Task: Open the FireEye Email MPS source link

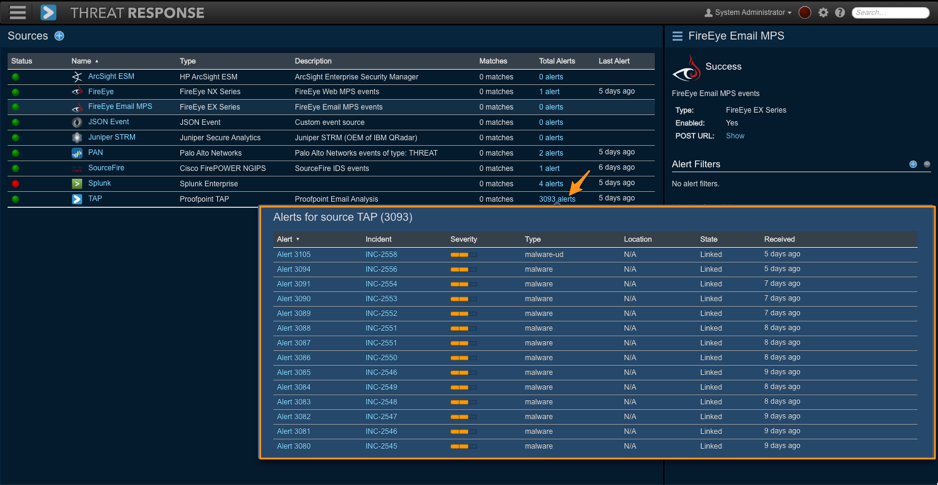Action: click(120, 106)
